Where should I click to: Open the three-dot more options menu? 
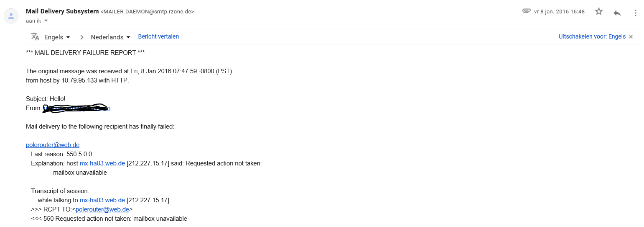coord(635,13)
